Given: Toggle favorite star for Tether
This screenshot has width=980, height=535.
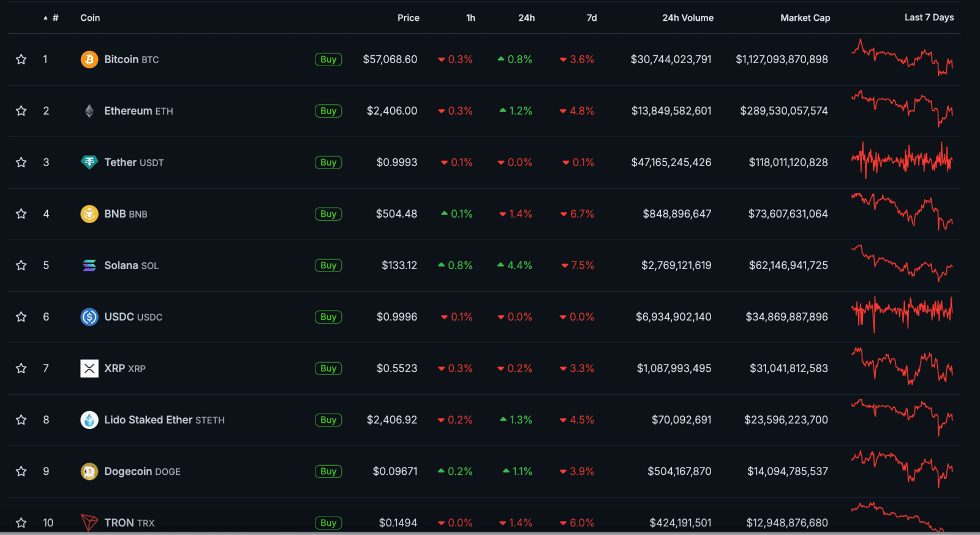Looking at the screenshot, I should [21, 162].
